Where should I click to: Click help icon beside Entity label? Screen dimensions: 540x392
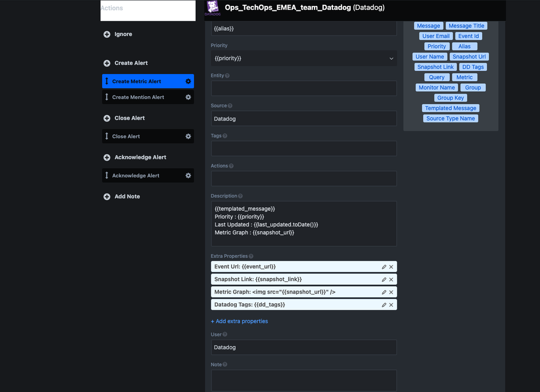[227, 76]
